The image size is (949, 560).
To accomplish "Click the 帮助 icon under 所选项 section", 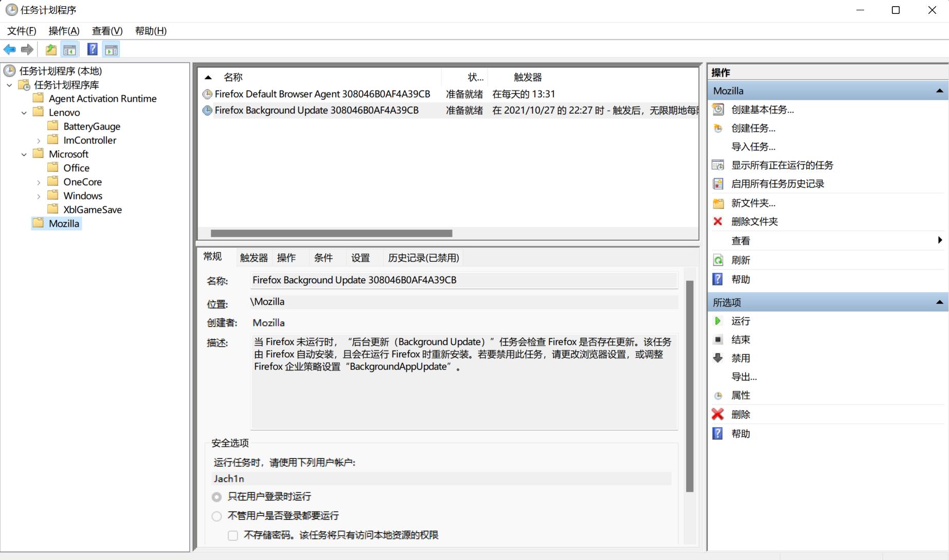I will tap(718, 433).
